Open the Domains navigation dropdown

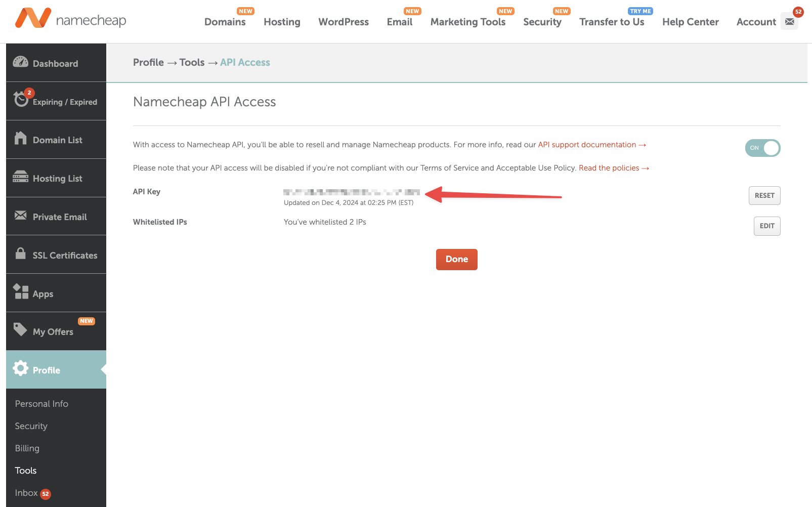point(225,22)
